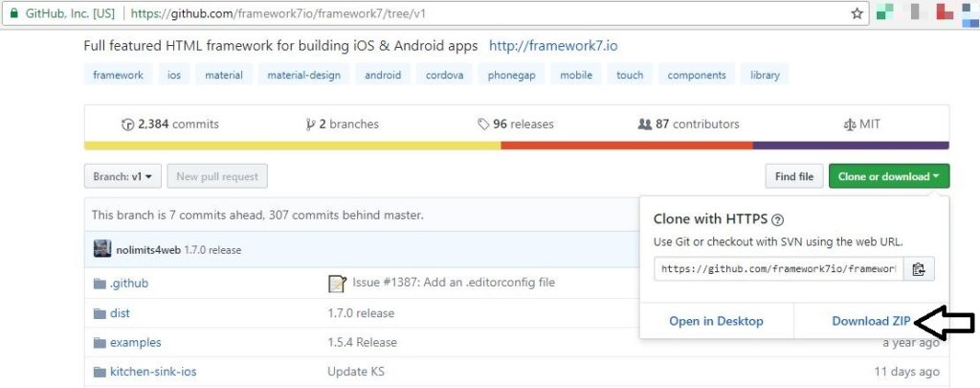The height and width of the screenshot is (388, 980).
Task: Click the 11 days ago timestamp
Action: [x=906, y=372]
